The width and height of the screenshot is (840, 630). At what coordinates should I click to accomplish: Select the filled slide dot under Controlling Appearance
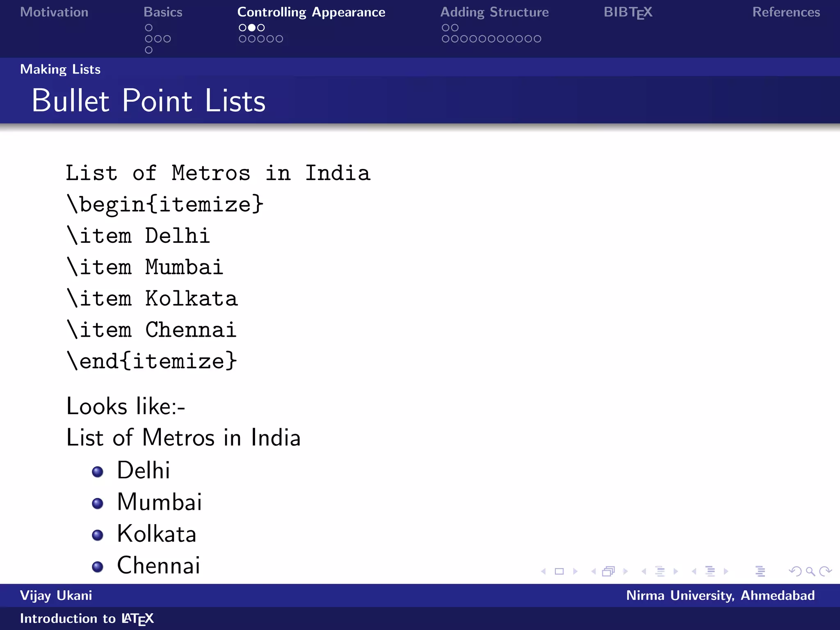point(252,27)
